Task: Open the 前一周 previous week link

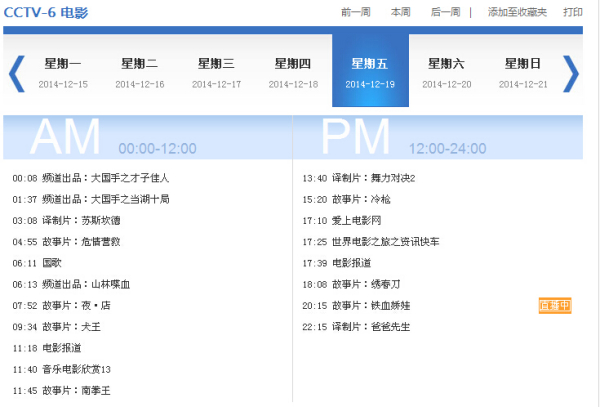Action: tap(356, 12)
